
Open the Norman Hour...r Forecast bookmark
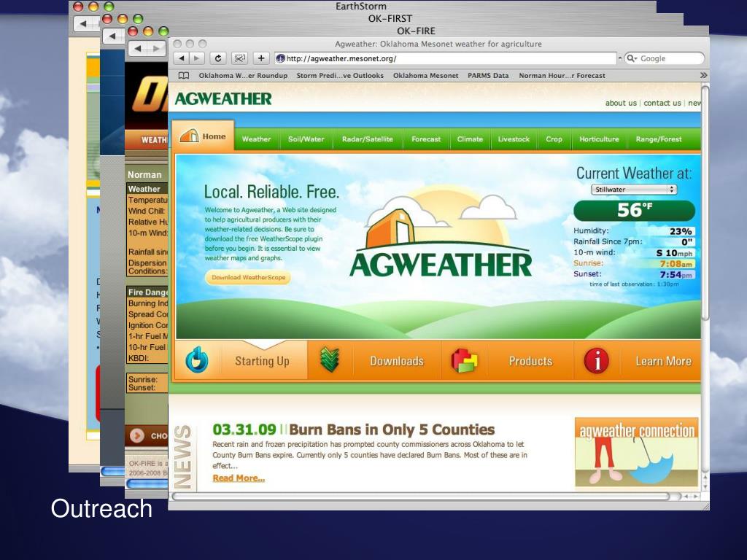tap(562, 75)
